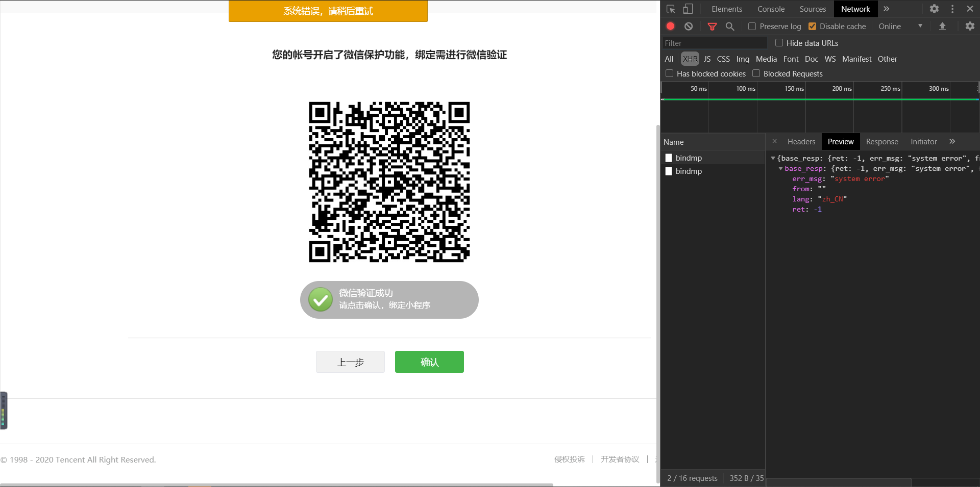Focus the network Filter input

pos(715,43)
